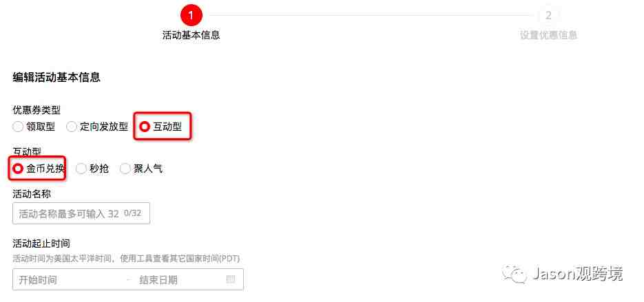The height and width of the screenshot is (302, 644).
Task: Click the 编辑活动基本信息 section heading
Action: pyautogui.click(x=56, y=77)
